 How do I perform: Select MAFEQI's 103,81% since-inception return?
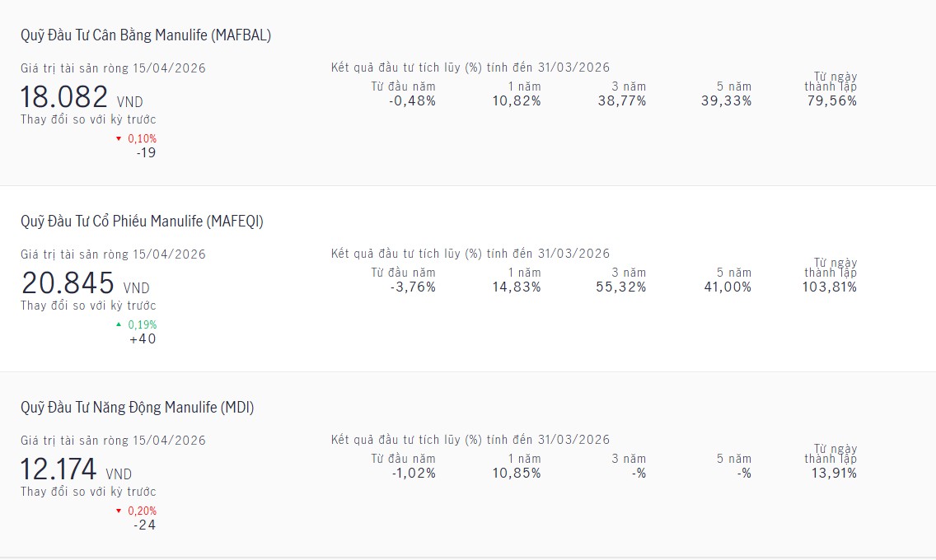click(x=829, y=287)
